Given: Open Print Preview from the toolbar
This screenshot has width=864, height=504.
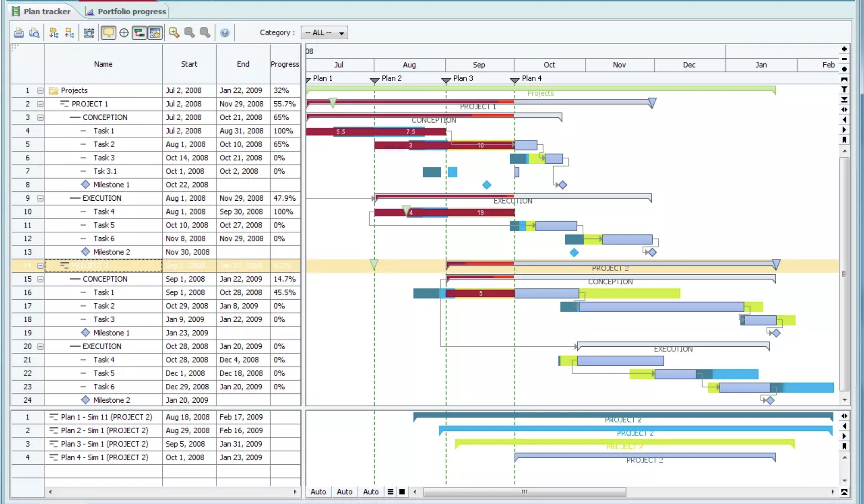Looking at the screenshot, I should coord(34,33).
